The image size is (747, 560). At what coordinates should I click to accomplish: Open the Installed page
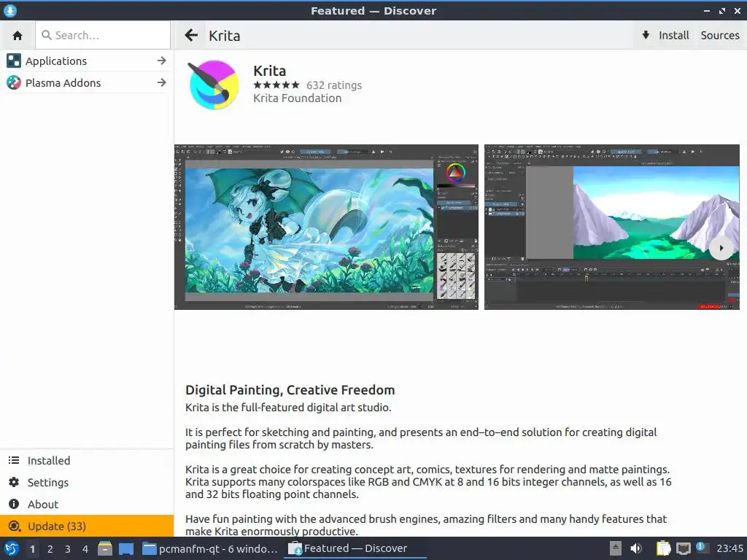pyautogui.click(x=87, y=461)
